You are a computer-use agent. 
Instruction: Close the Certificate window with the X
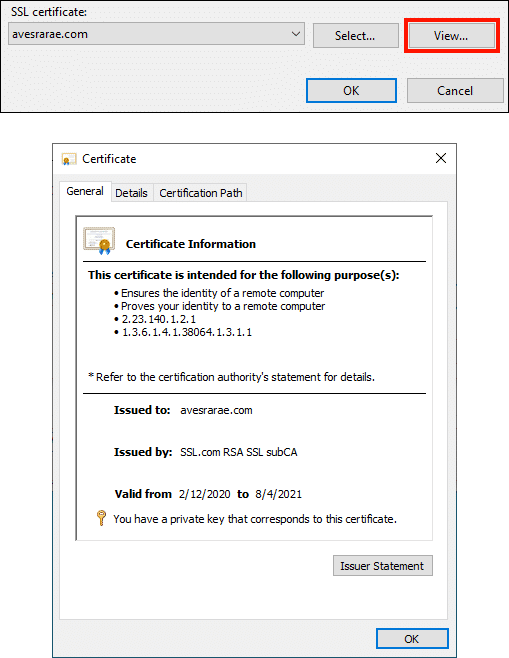(x=441, y=158)
